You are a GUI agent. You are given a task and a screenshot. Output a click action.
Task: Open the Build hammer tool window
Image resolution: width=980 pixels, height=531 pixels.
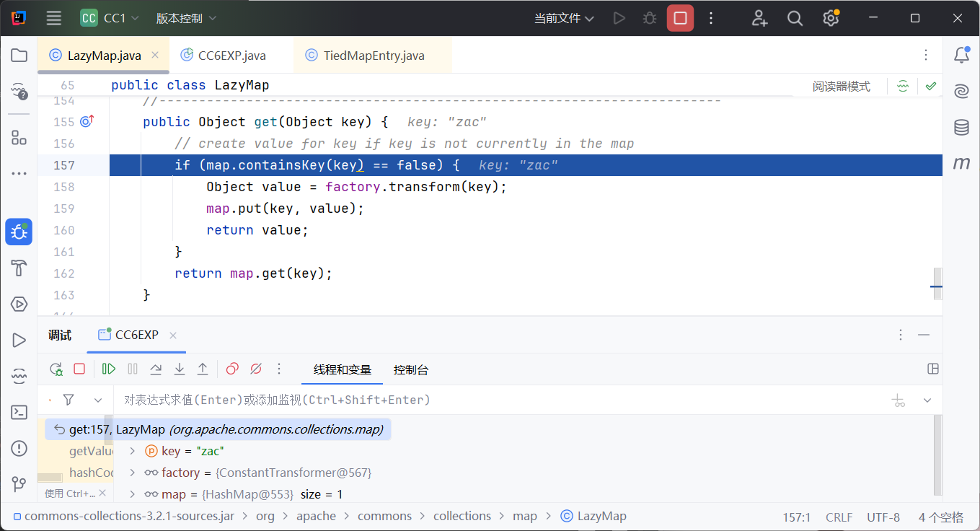(x=19, y=268)
